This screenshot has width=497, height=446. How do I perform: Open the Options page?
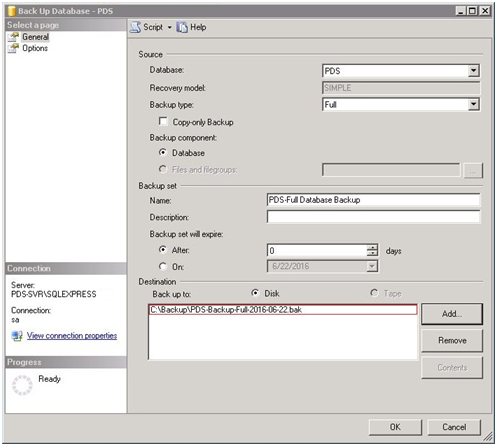tap(35, 48)
